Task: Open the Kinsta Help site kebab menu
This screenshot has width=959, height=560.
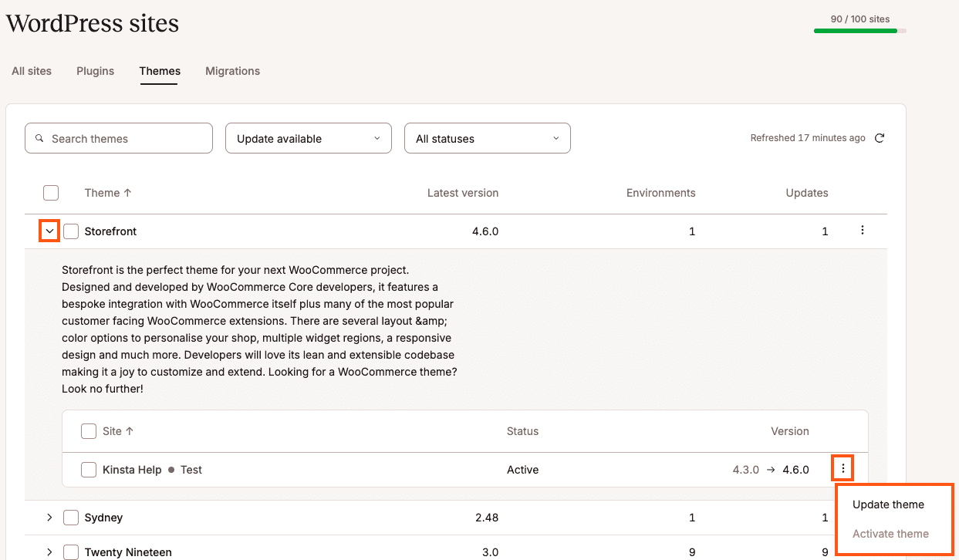Action: click(x=843, y=468)
